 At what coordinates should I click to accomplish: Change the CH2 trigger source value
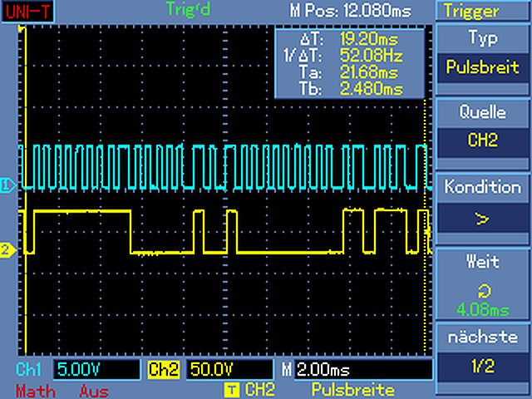point(482,140)
